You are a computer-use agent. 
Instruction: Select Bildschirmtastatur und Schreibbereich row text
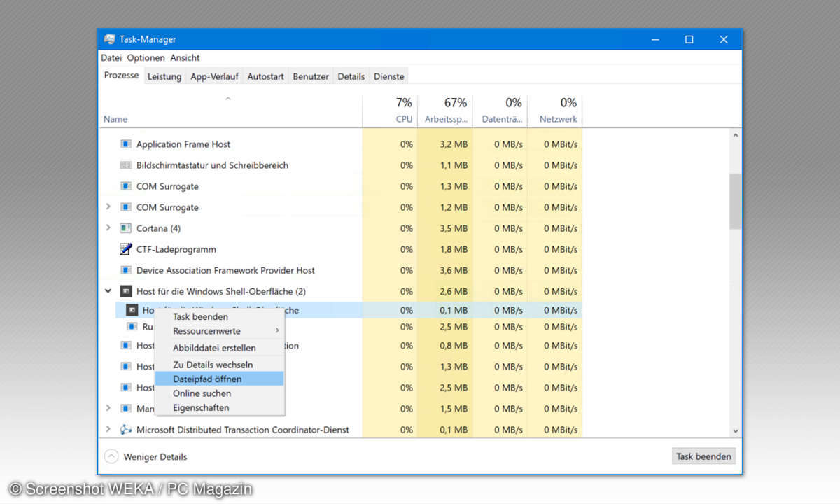[212, 165]
